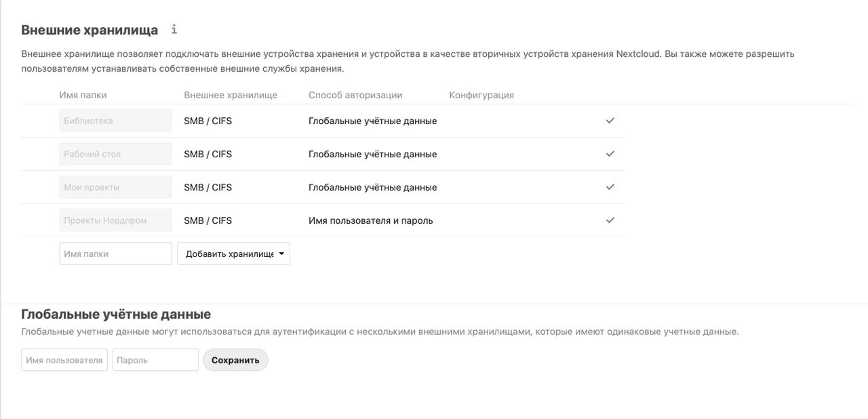
Task: Click the checkmark status for Рабочий стол row
Action: [x=610, y=153]
